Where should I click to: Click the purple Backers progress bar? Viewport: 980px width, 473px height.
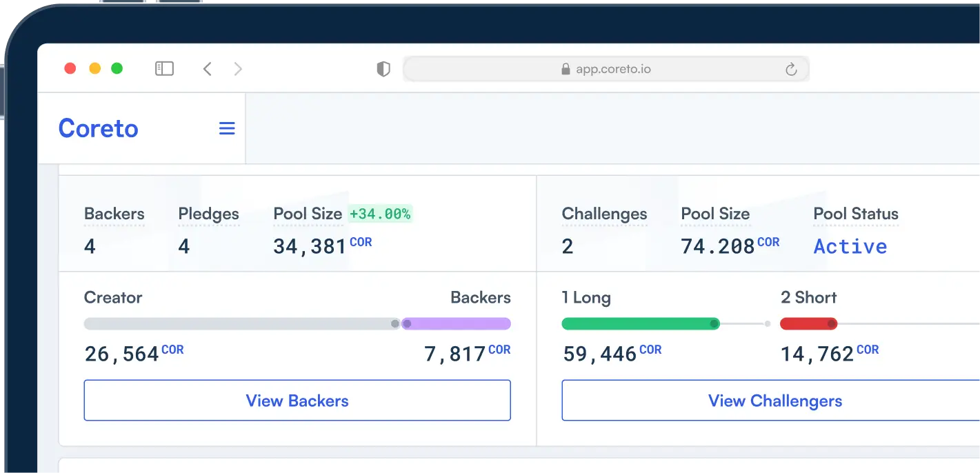(x=456, y=323)
